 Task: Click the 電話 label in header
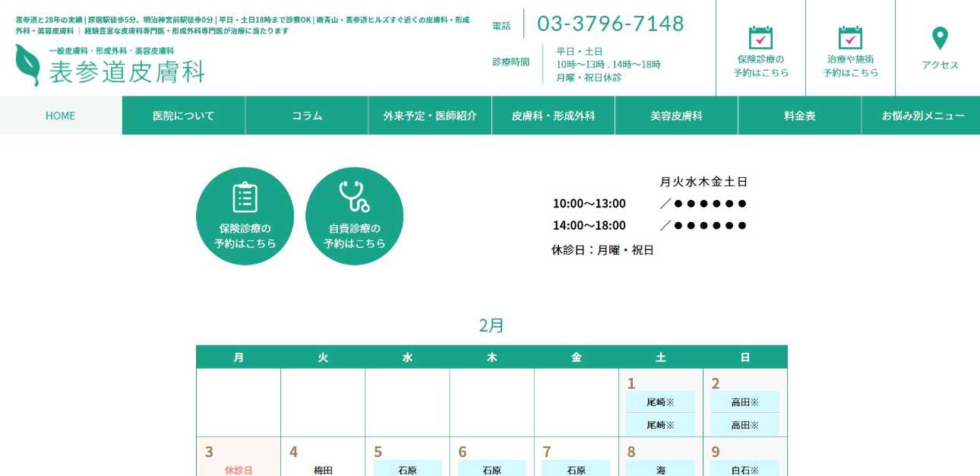(x=501, y=25)
